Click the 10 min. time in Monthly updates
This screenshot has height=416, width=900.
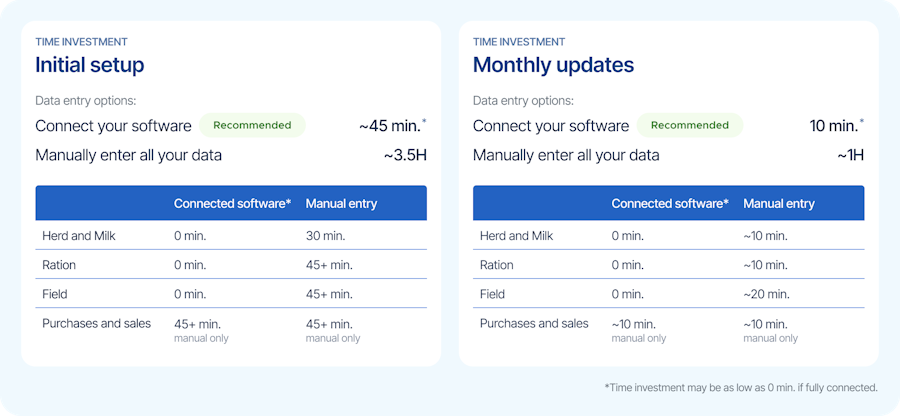tap(834, 126)
